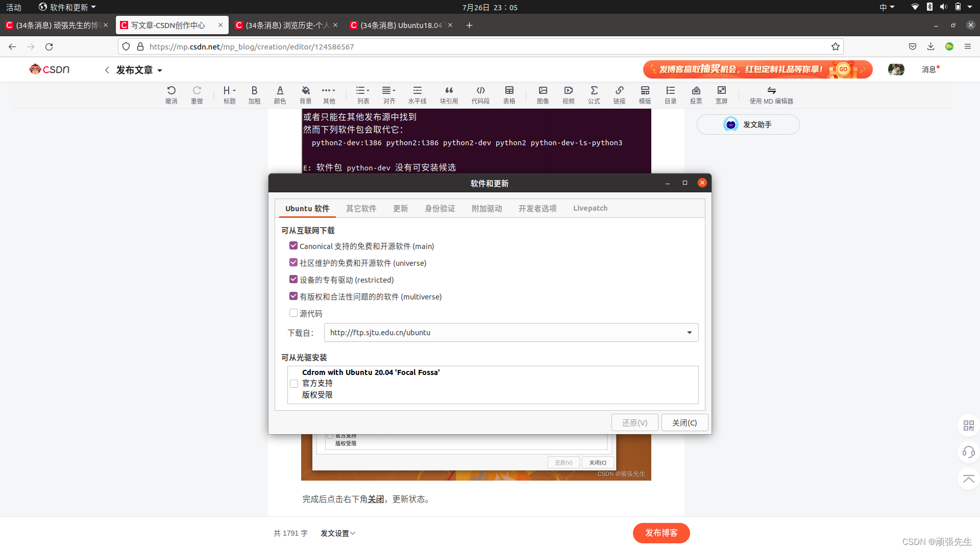Open the Livepatch tab
The image size is (980, 551).
[x=590, y=208]
